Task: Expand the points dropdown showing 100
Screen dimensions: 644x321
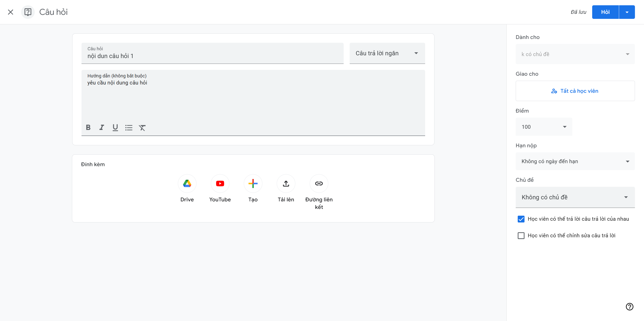Action: coord(544,127)
